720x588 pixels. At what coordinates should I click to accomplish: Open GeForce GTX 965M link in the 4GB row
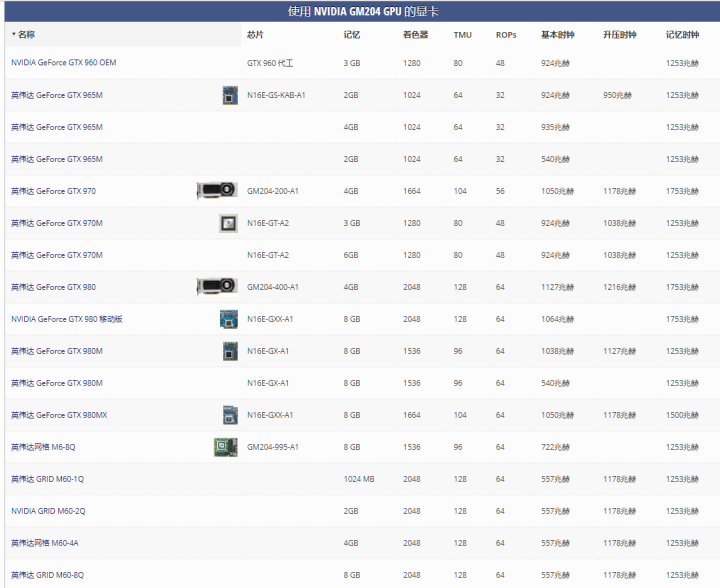pos(57,127)
